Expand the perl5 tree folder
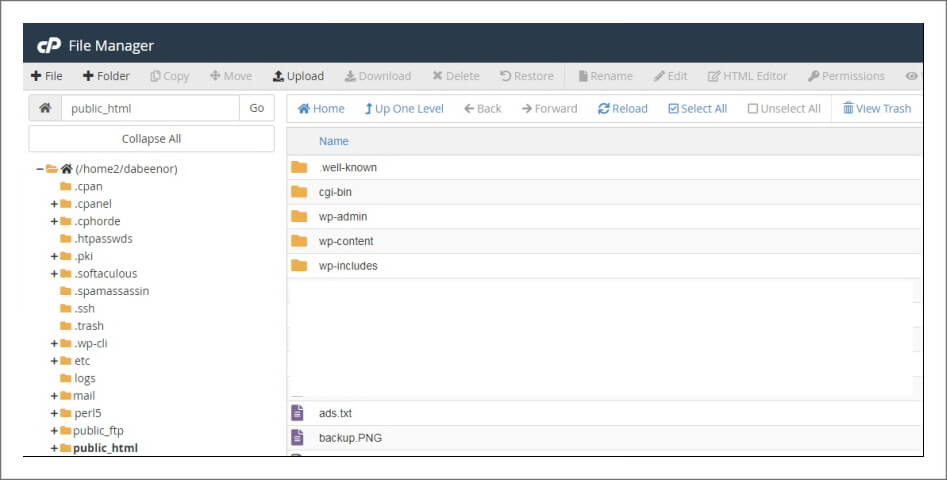Screen dimensions: 947x480 (54, 414)
